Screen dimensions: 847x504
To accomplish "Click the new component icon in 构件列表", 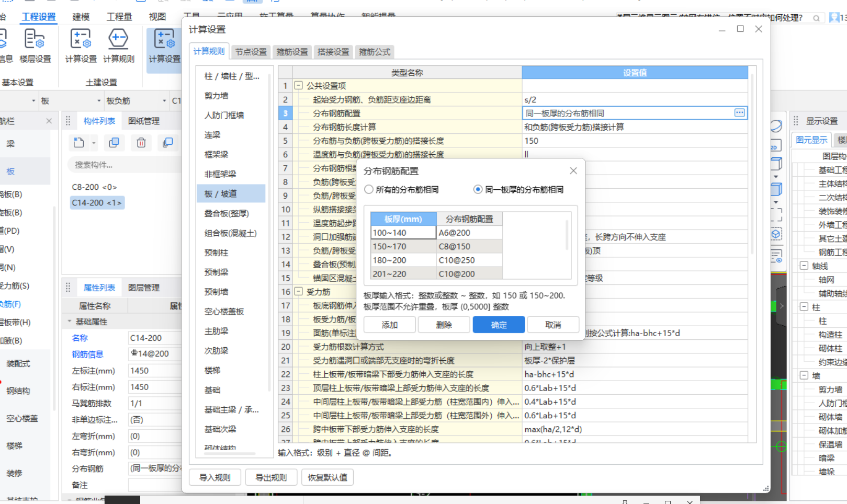I will tap(79, 143).
